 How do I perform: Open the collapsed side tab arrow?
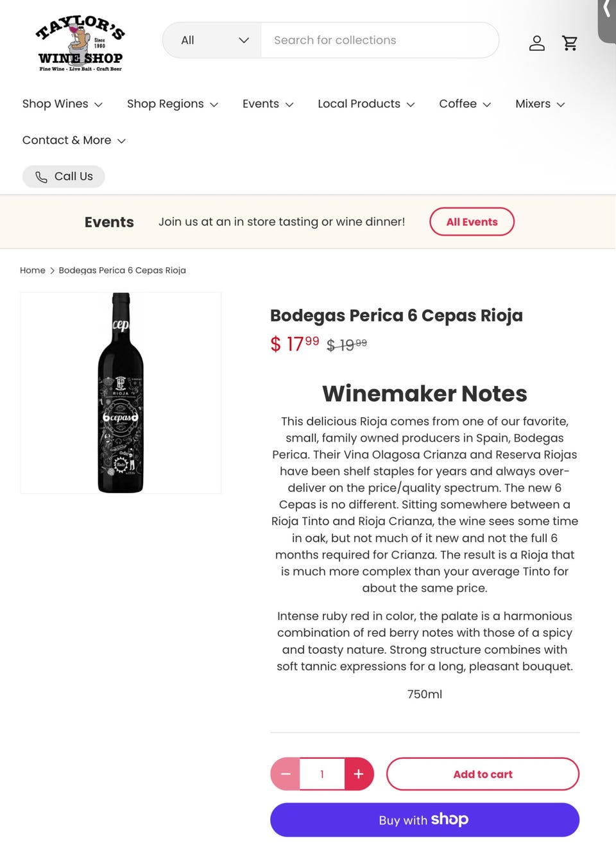606,10
